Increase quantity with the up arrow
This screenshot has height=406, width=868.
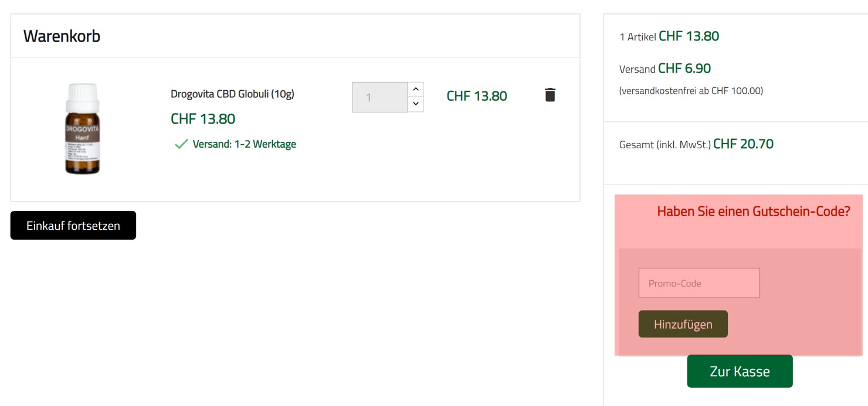[415, 90]
